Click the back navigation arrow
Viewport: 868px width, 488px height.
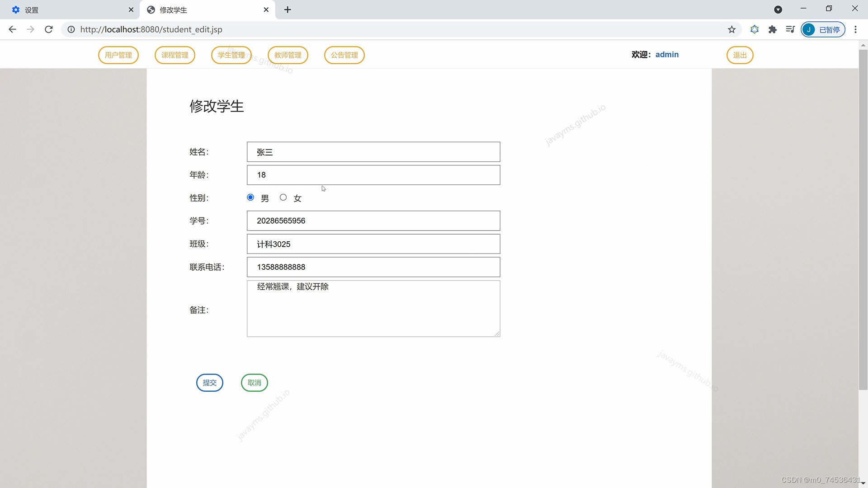tap(12, 29)
